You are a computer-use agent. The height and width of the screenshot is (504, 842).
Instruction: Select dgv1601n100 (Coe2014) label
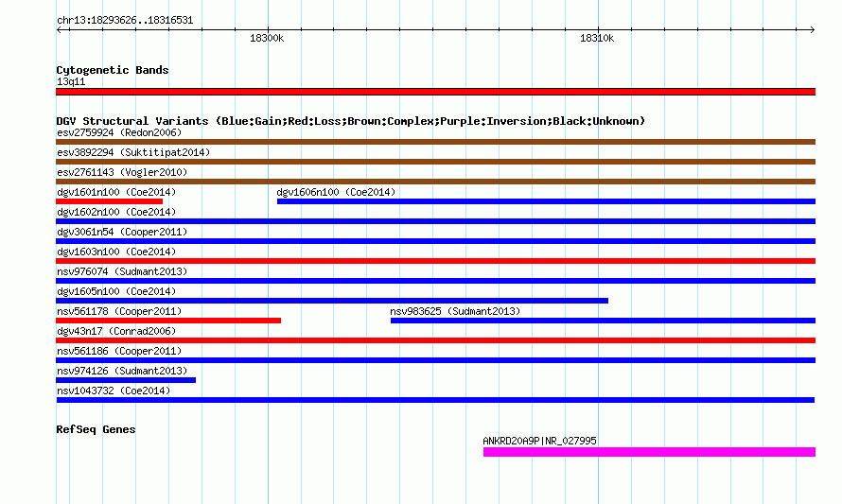click(116, 192)
